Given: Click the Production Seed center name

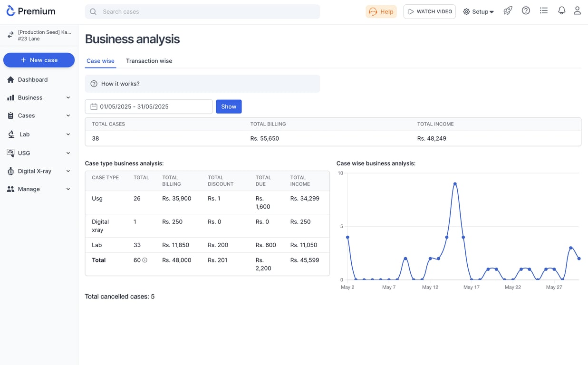Looking at the screenshot, I should (45, 35).
